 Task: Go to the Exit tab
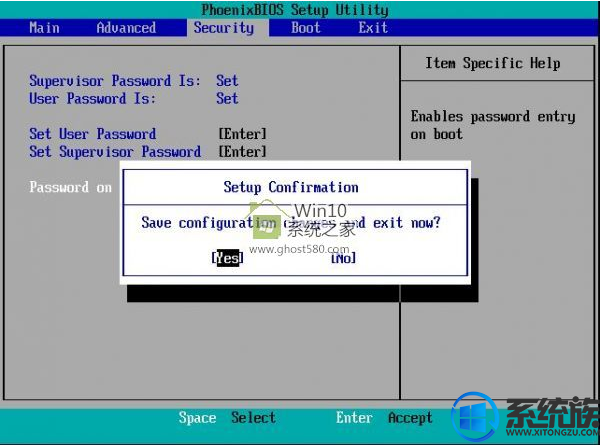pyautogui.click(x=373, y=28)
